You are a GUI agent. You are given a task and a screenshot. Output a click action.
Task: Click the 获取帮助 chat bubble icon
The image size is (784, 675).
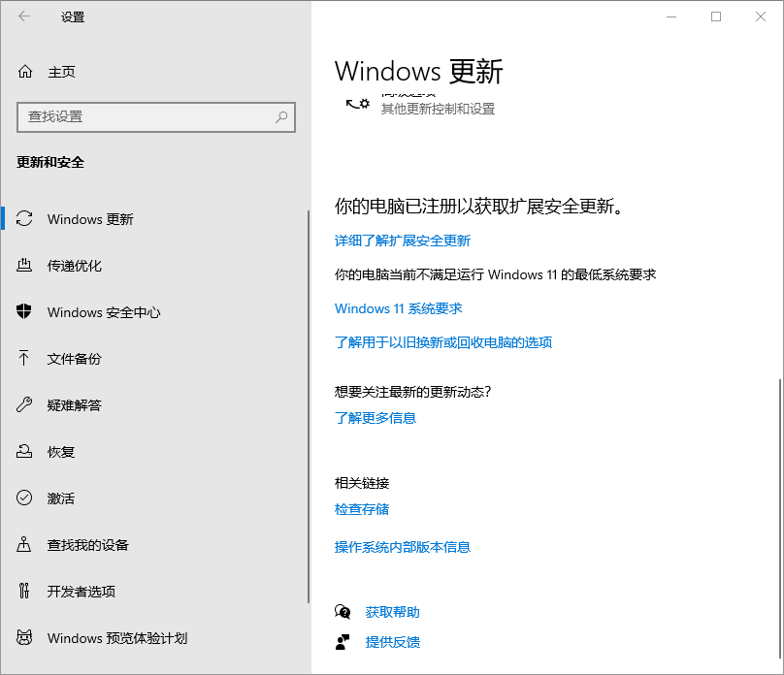point(343,612)
